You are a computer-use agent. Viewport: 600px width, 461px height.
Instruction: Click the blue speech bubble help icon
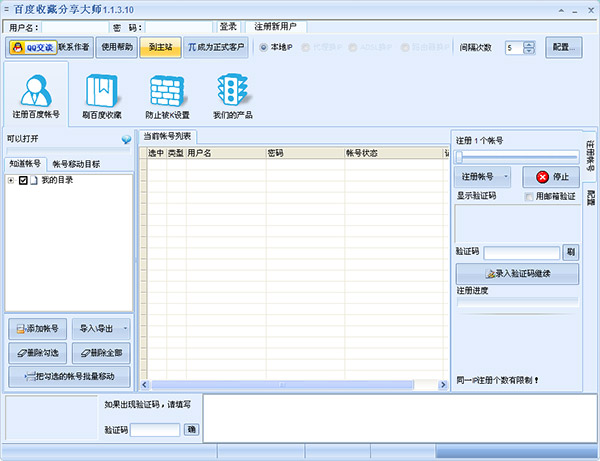[126, 139]
